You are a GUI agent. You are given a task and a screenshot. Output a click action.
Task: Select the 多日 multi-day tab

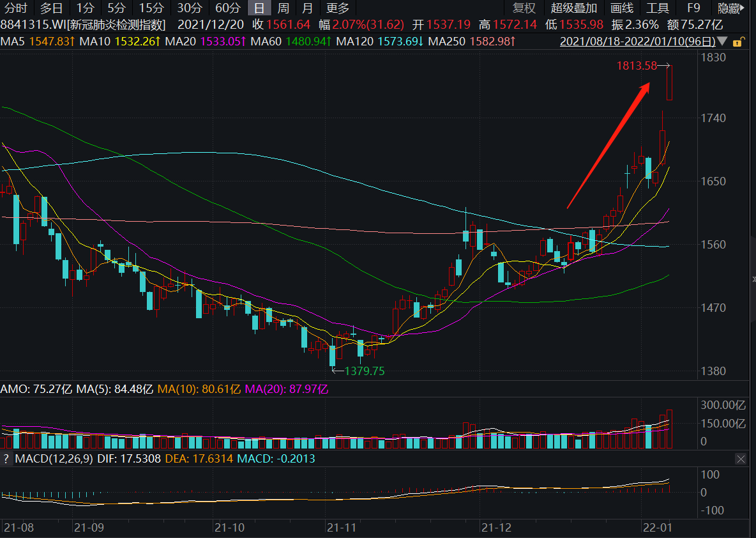[52, 8]
